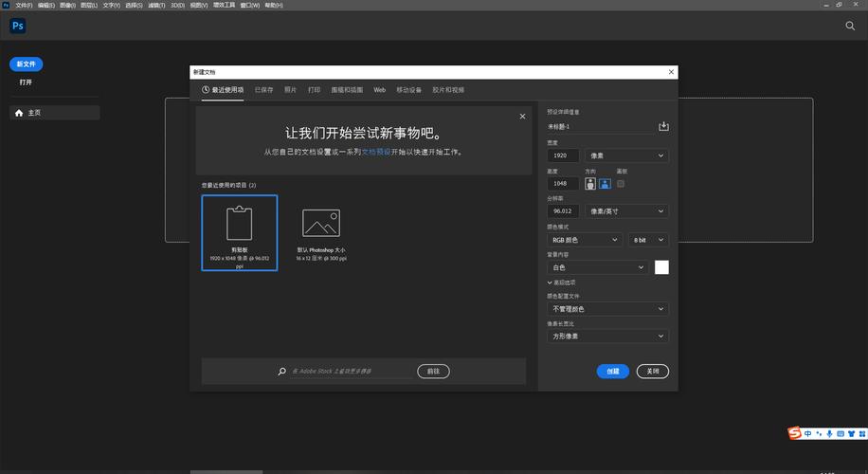Open the 滤镜(T) menu
The width and height of the screenshot is (868, 474).
point(156,5)
